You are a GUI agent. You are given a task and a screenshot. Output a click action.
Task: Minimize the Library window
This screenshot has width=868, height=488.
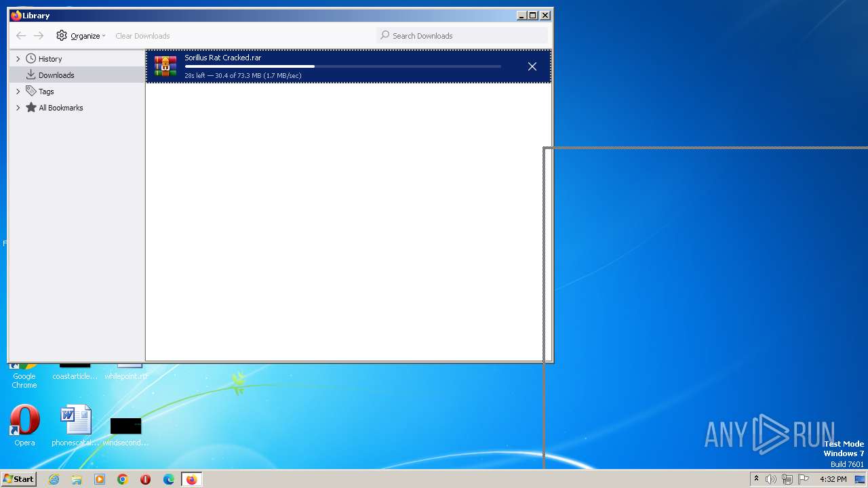(521, 15)
